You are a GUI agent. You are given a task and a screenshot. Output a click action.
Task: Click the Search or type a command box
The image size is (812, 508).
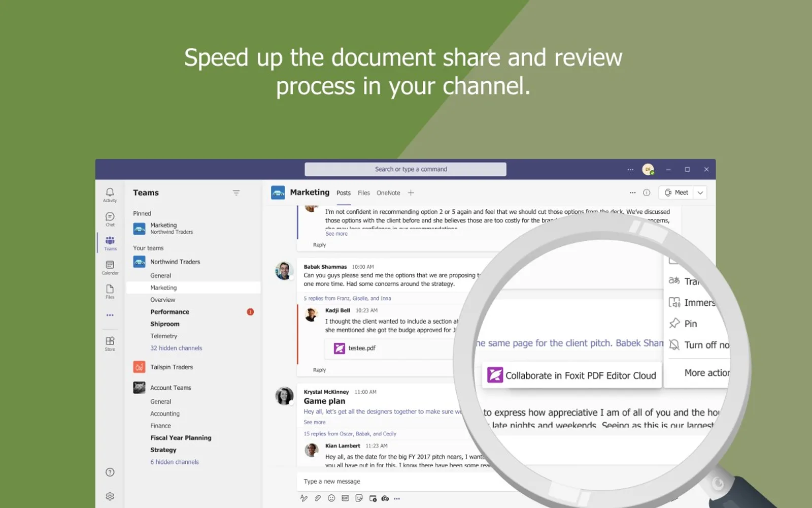click(x=405, y=169)
